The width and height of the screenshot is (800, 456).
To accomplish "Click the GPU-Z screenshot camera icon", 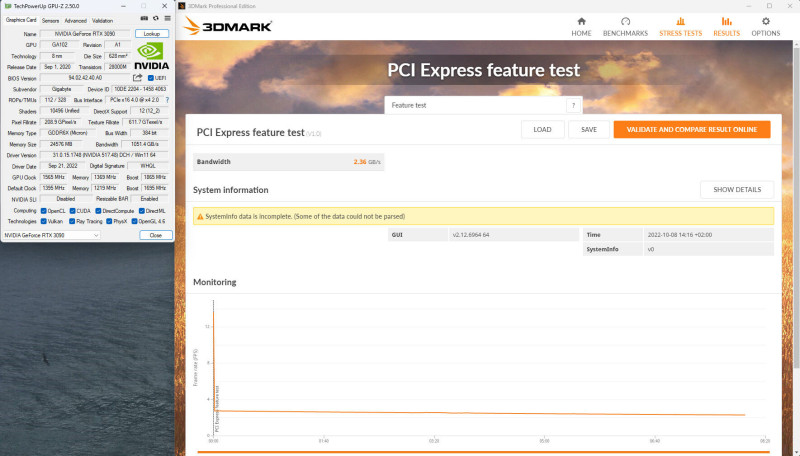I will click(x=144, y=18).
